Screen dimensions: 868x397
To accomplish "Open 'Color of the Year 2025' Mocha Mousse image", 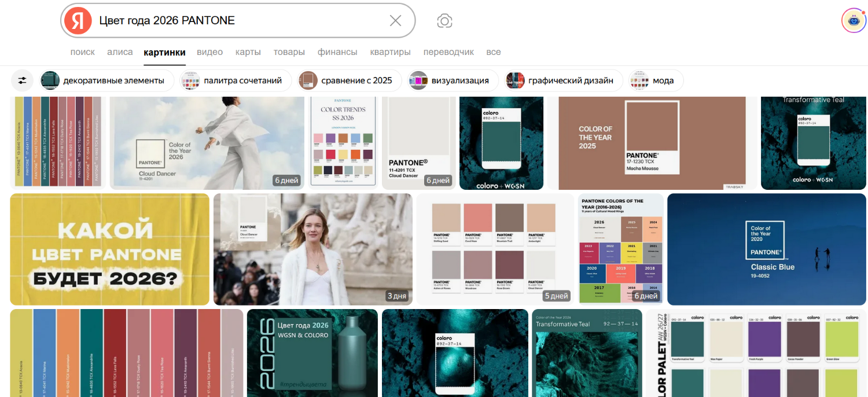I will coord(653,143).
